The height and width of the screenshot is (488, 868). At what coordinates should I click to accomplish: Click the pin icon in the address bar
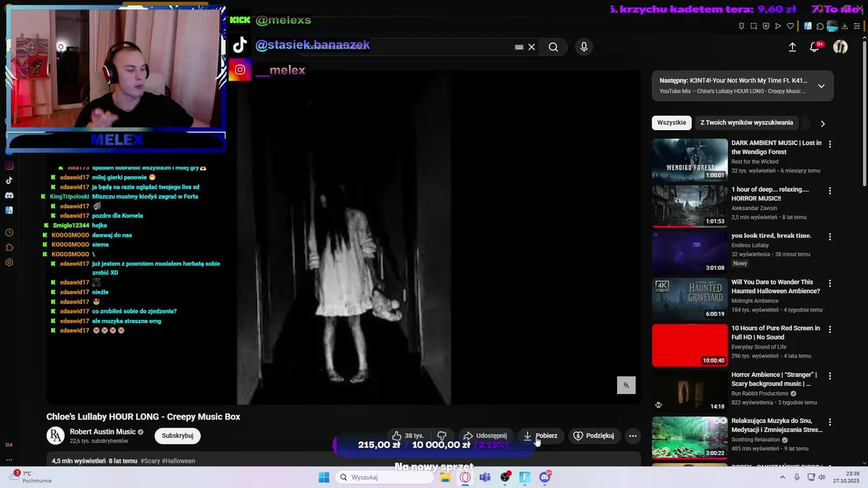click(x=741, y=26)
